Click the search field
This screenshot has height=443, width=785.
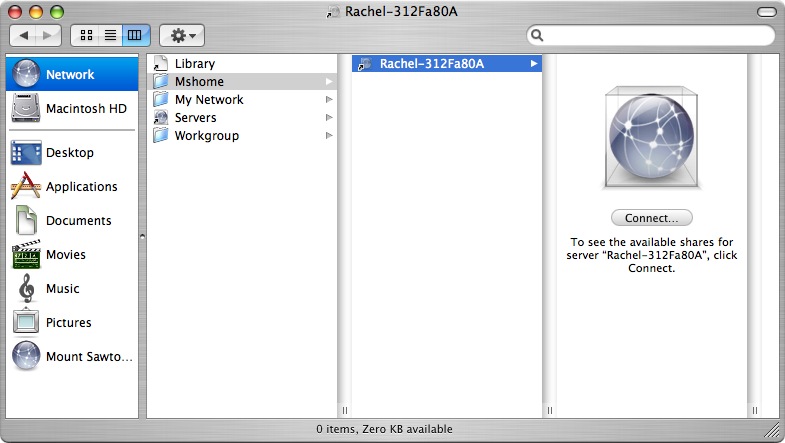[x=650, y=35]
